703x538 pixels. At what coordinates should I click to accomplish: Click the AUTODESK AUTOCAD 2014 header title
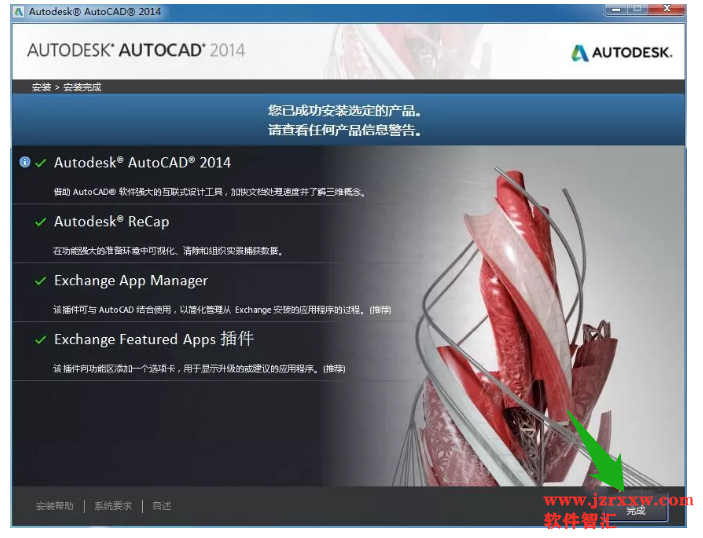(x=136, y=50)
